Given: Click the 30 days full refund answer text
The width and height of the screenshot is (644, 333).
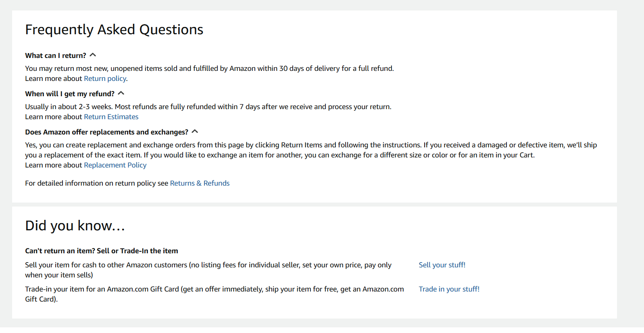Looking at the screenshot, I should coord(209,68).
